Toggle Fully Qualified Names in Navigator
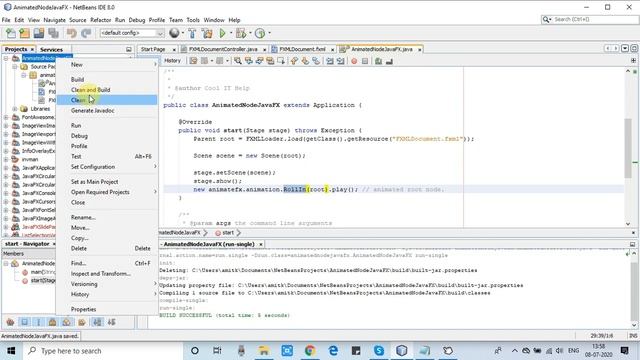 (82, 322)
